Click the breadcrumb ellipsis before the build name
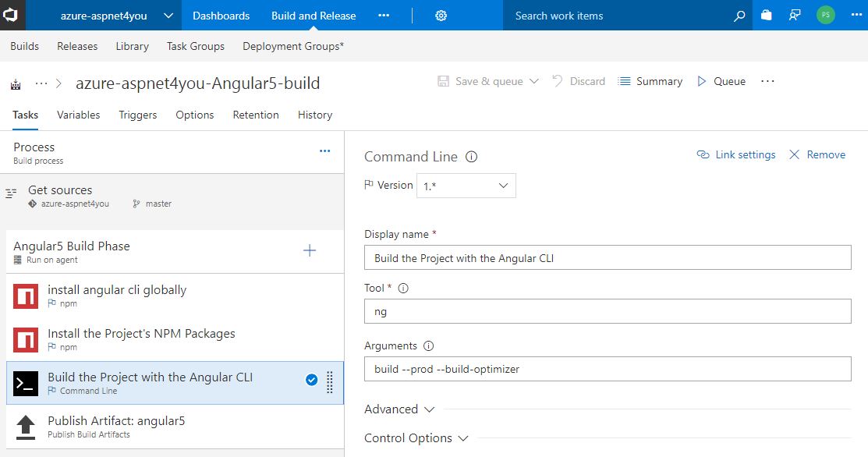The width and height of the screenshot is (868, 457). [x=41, y=83]
